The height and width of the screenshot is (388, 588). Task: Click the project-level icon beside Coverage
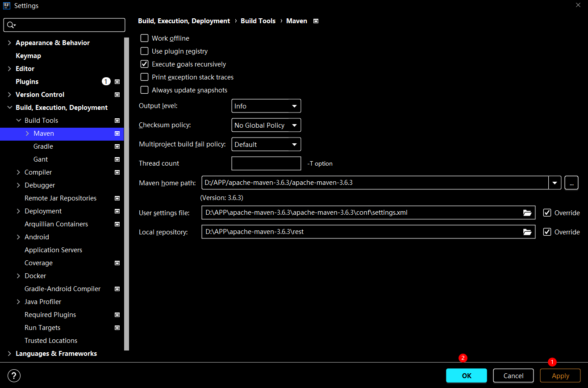coord(117,263)
